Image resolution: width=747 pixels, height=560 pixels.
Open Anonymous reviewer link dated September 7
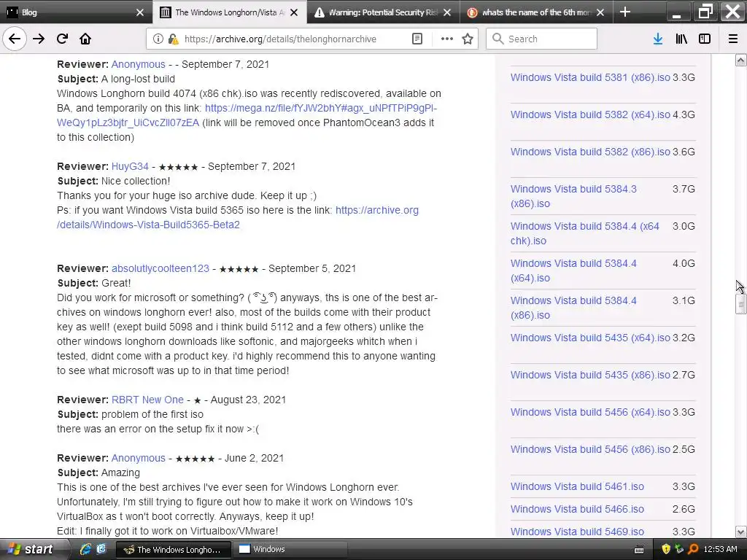pyautogui.click(x=138, y=64)
